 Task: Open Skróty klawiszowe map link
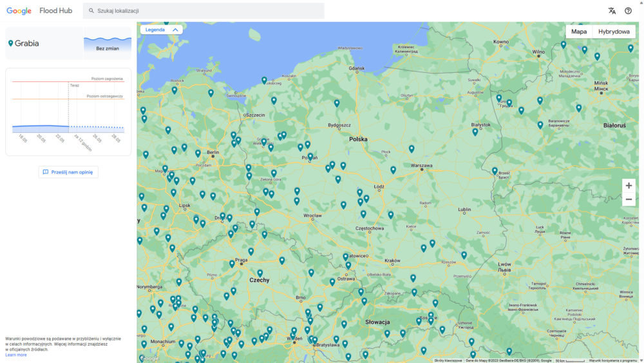[448, 360]
